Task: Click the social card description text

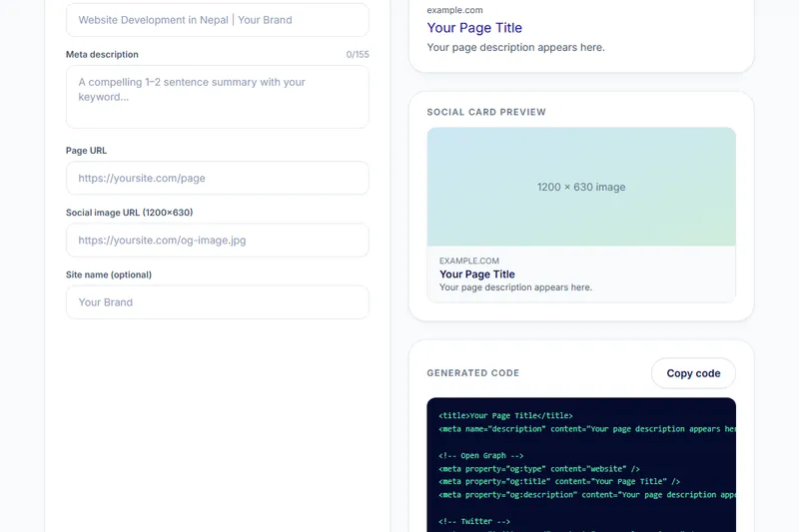Action: pyautogui.click(x=515, y=287)
